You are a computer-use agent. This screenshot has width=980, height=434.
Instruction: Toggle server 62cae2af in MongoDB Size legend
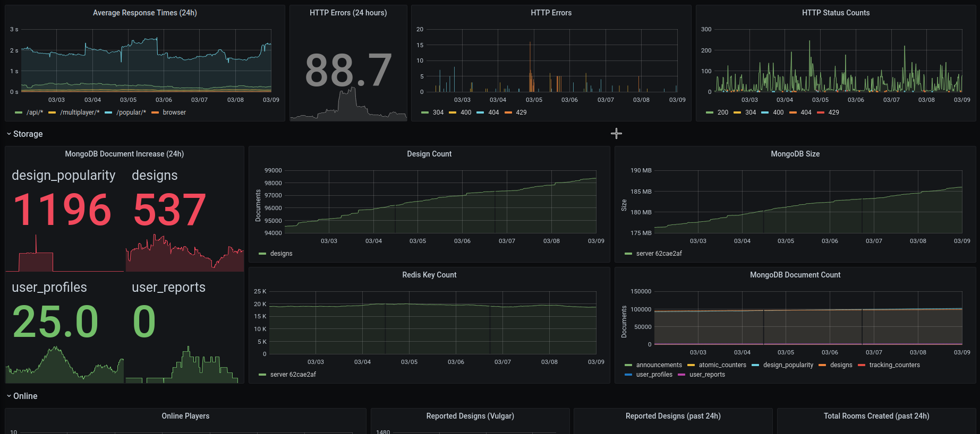coord(659,254)
